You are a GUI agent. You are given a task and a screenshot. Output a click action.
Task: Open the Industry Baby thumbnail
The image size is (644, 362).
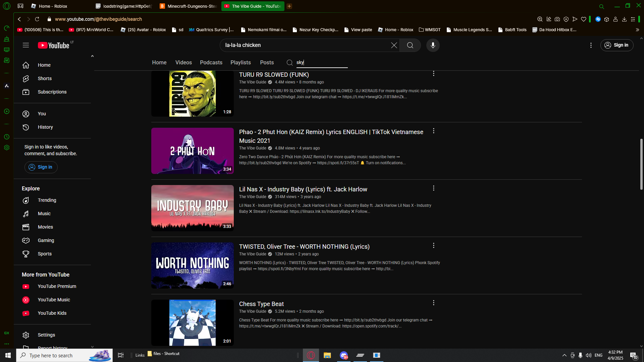(193, 208)
